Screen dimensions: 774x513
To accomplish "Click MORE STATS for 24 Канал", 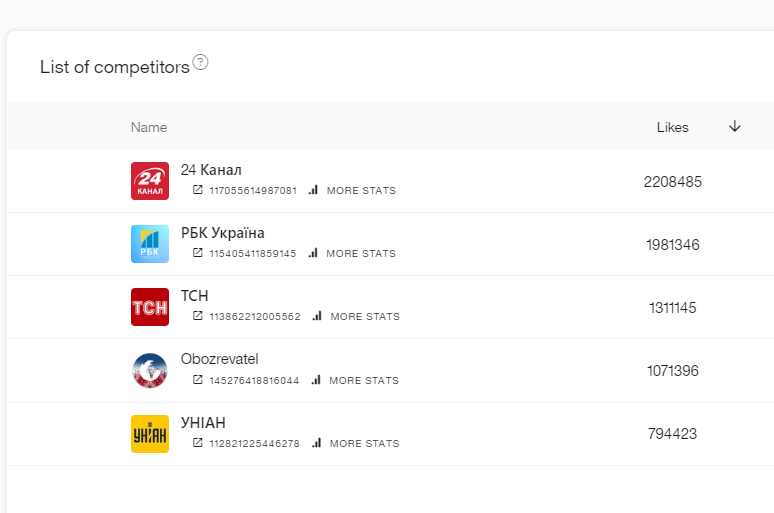I will click(x=360, y=191).
